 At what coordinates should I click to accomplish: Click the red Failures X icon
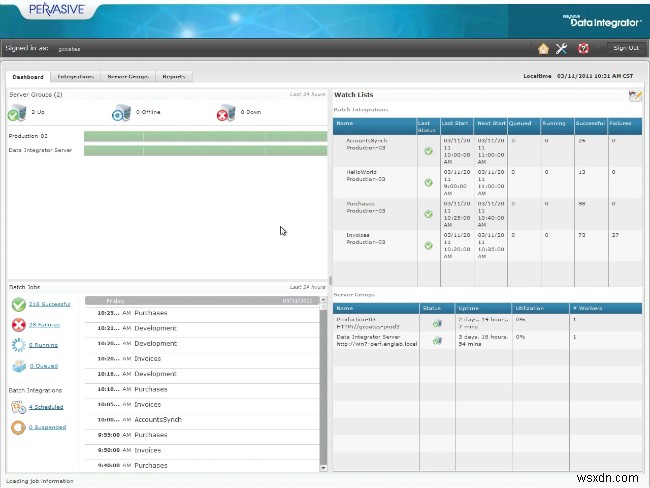pyautogui.click(x=18, y=325)
